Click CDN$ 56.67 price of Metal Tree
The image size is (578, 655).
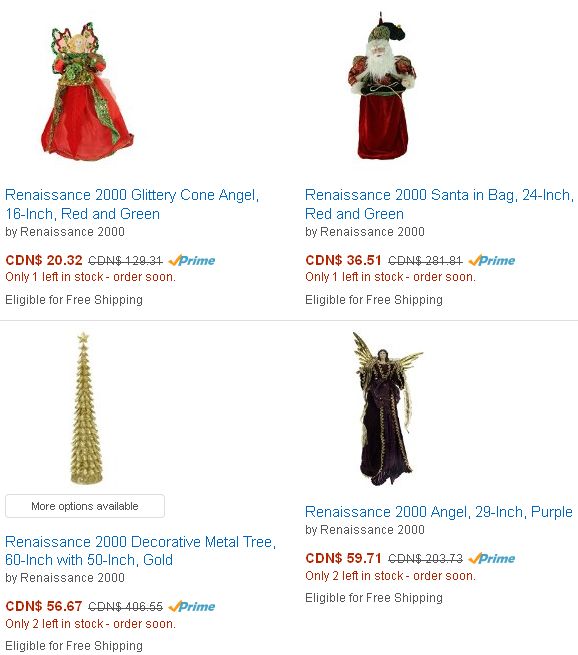(44, 606)
